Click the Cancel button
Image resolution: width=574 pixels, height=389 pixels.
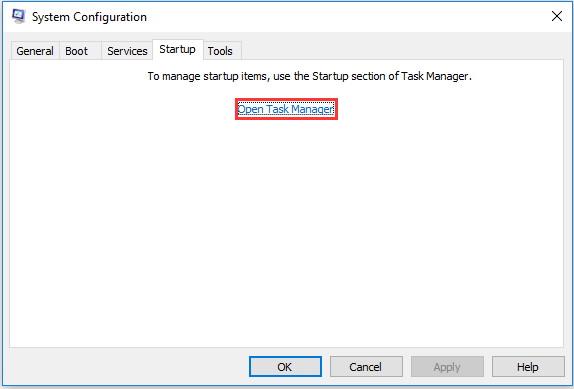tap(366, 367)
